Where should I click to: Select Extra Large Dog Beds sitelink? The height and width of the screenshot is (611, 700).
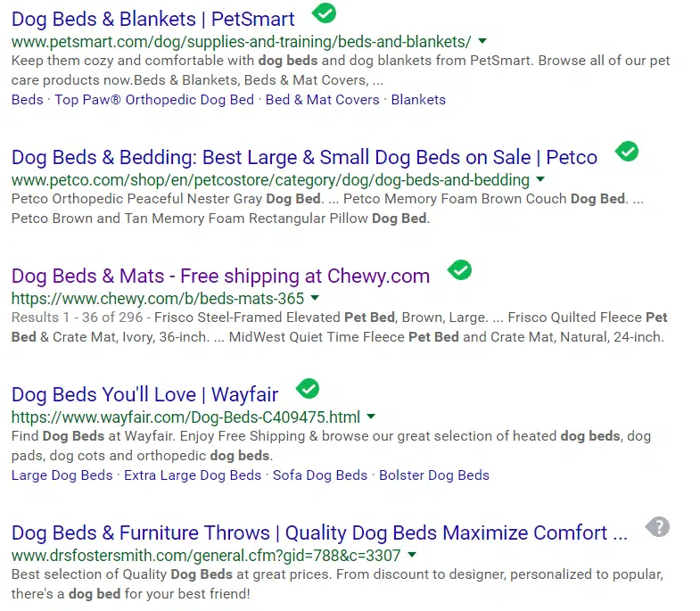point(193,475)
